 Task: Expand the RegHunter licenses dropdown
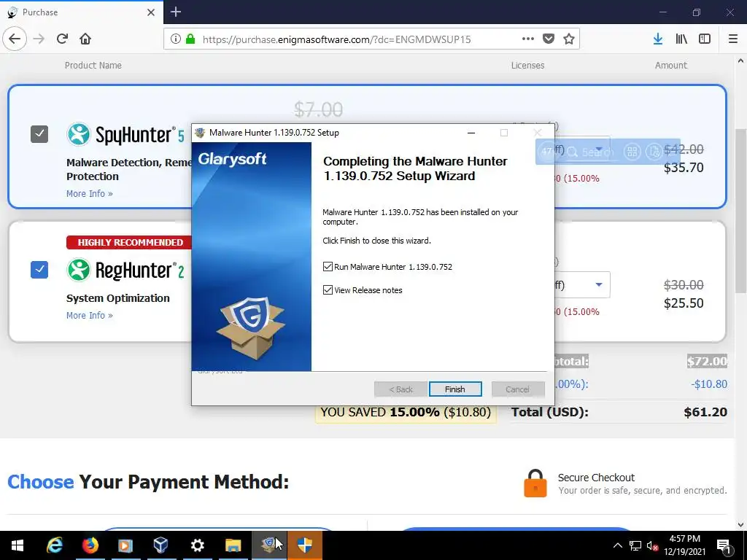coord(598,285)
